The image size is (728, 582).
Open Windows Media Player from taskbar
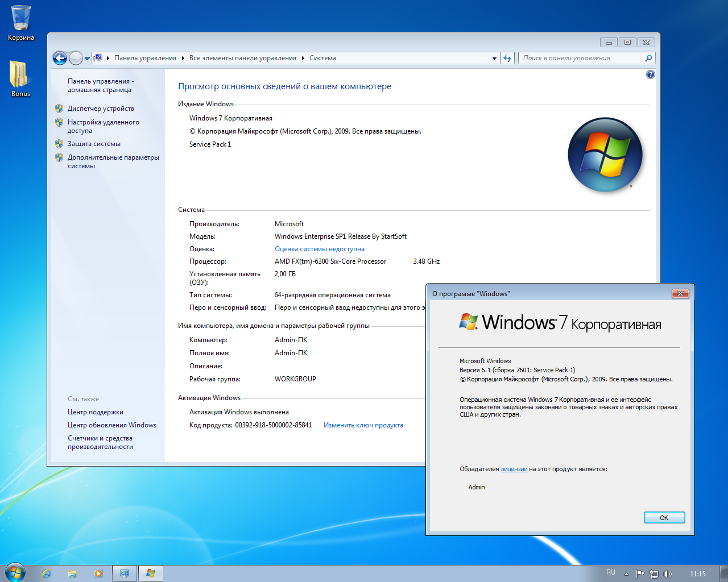coord(98,573)
